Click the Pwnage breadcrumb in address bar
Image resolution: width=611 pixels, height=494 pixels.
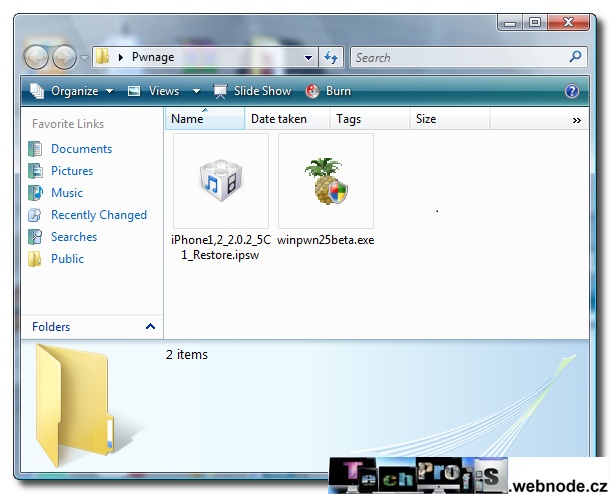click(153, 57)
